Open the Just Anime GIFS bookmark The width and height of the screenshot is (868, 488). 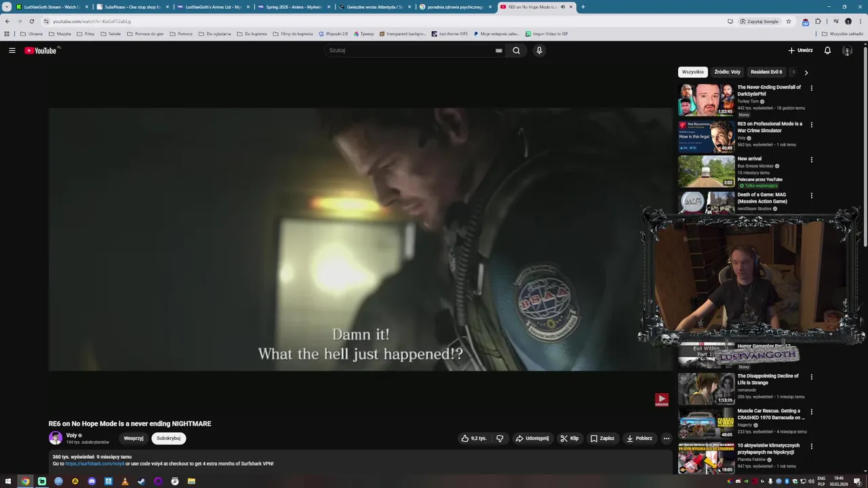coord(450,33)
